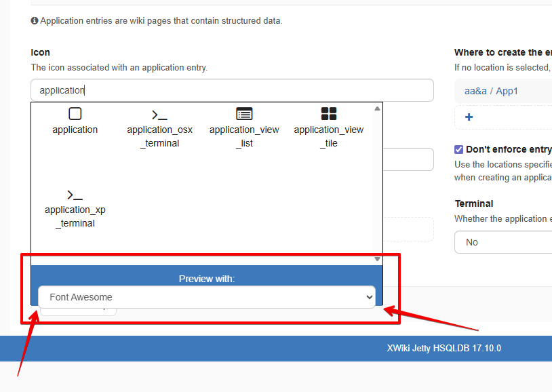
Task: Open the App1 location link
Action: (x=507, y=91)
